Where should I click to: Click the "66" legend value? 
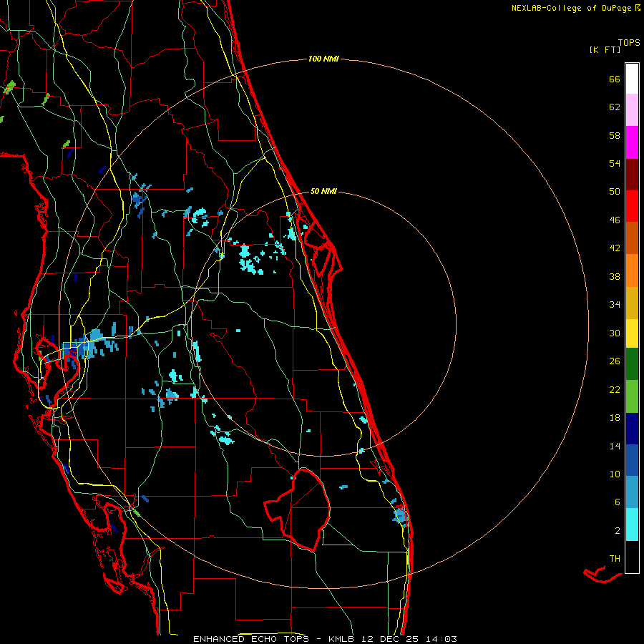pyautogui.click(x=615, y=79)
